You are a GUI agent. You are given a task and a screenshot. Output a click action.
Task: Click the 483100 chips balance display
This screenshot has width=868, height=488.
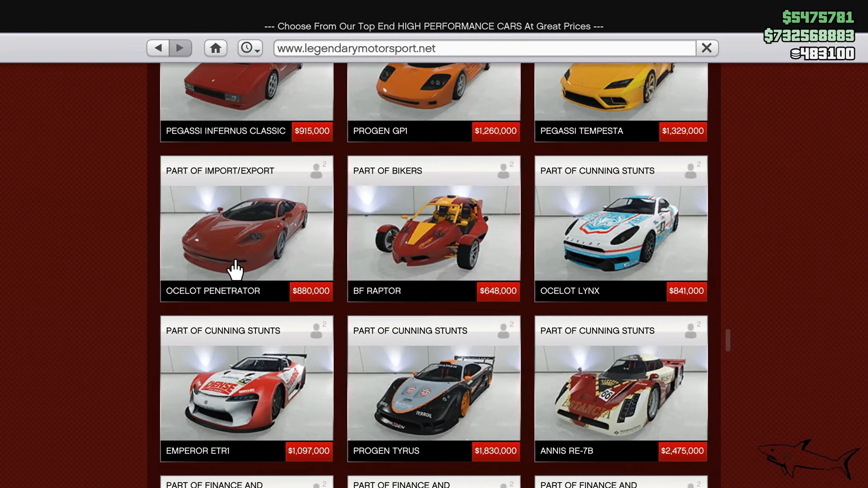tap(822, 53)
